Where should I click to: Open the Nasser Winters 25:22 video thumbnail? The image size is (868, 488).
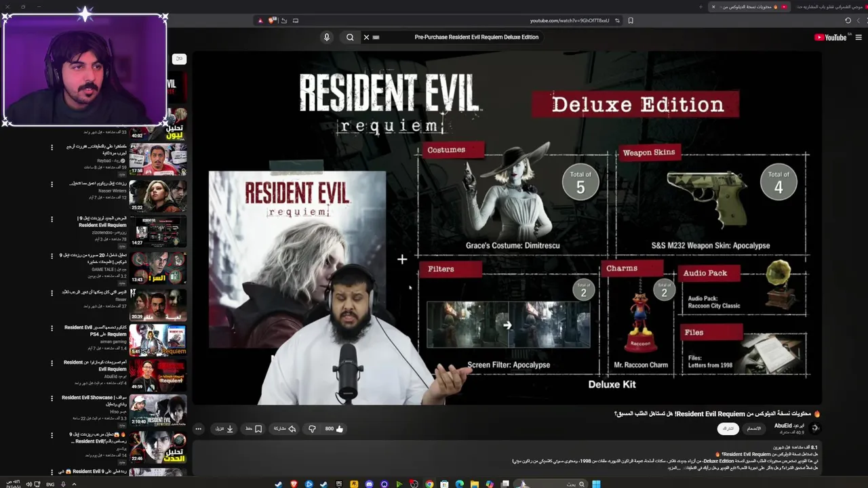coord(157,195)
